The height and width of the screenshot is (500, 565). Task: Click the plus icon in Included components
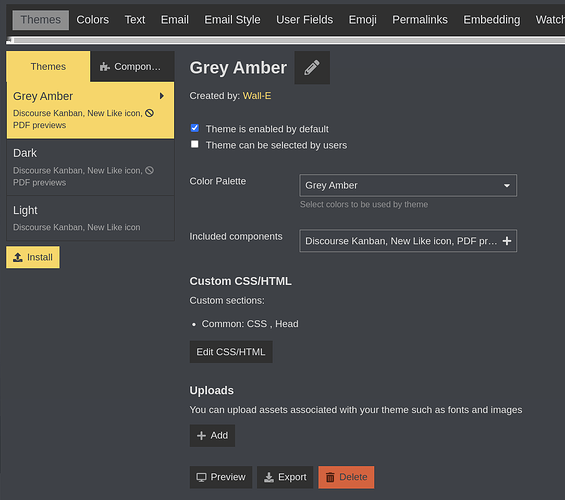pos(507,241)
